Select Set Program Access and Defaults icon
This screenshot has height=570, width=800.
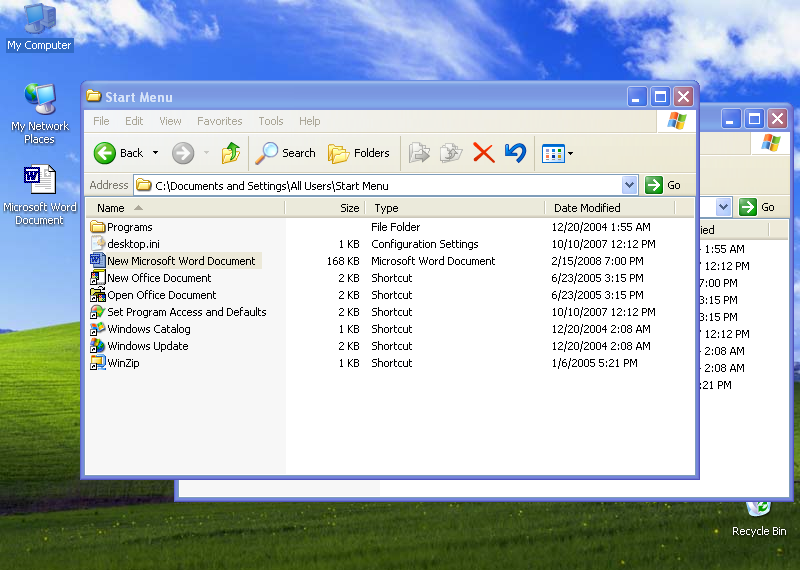(x=97, y=312)
